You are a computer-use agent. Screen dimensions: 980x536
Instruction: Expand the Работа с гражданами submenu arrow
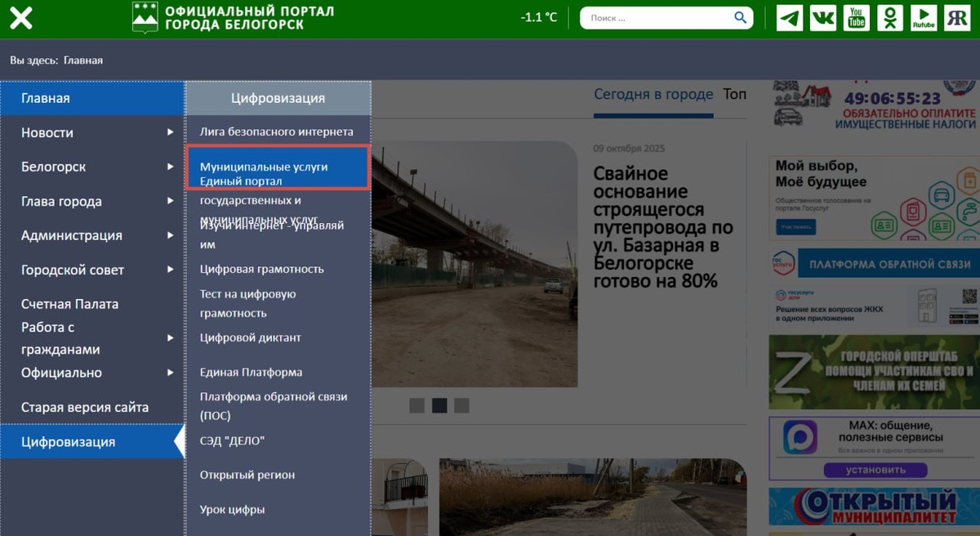click(170, 337)
